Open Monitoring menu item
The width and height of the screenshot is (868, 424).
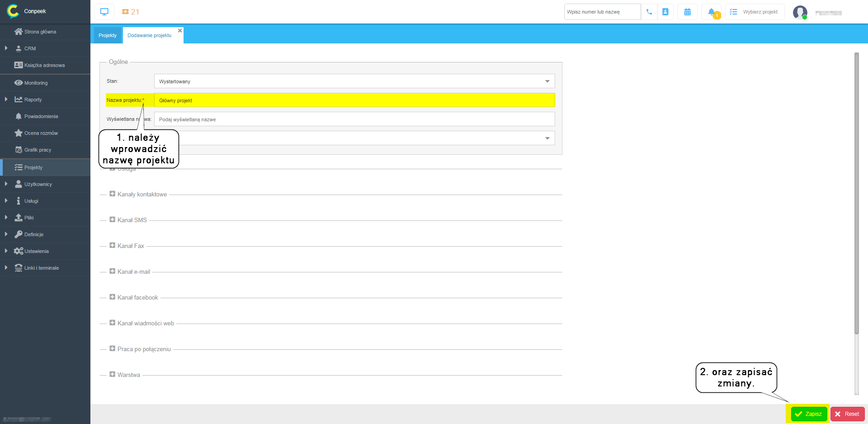click(45, 83)
